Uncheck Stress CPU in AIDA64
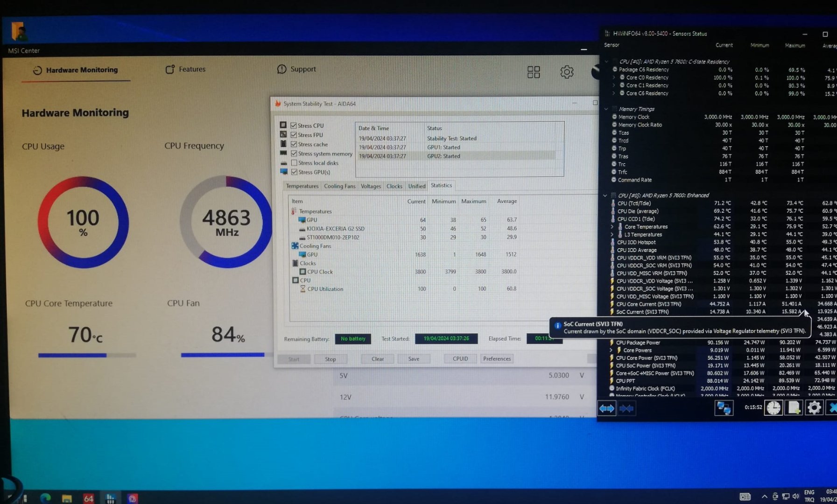Screen dimensions: 837x504 [x=294, y=126]
